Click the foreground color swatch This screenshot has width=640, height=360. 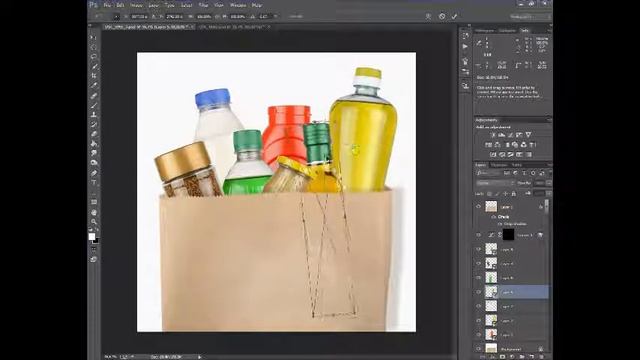(92, 236)
